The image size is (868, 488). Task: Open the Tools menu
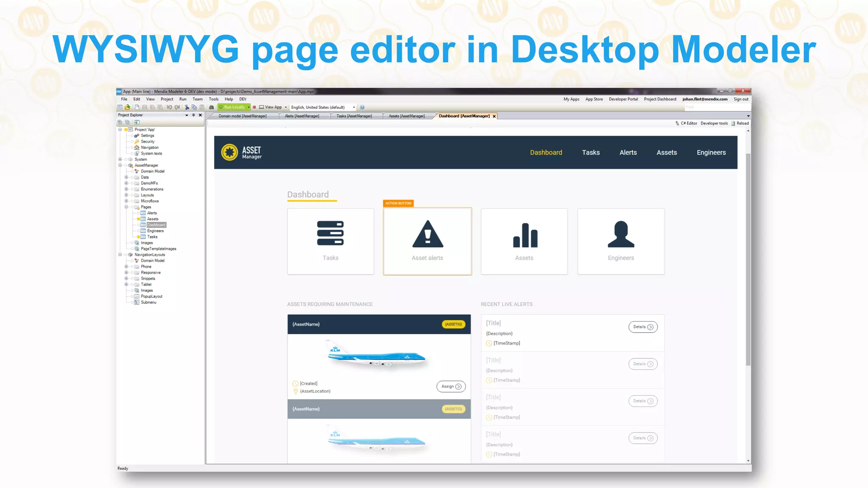pos(214,99)
